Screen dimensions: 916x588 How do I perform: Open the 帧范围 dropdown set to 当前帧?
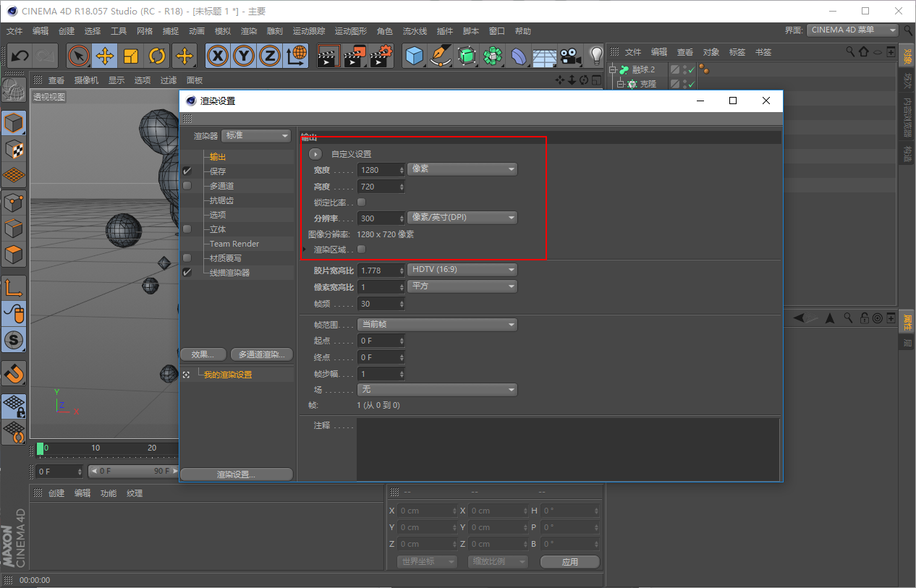click(x=438, y=325)
